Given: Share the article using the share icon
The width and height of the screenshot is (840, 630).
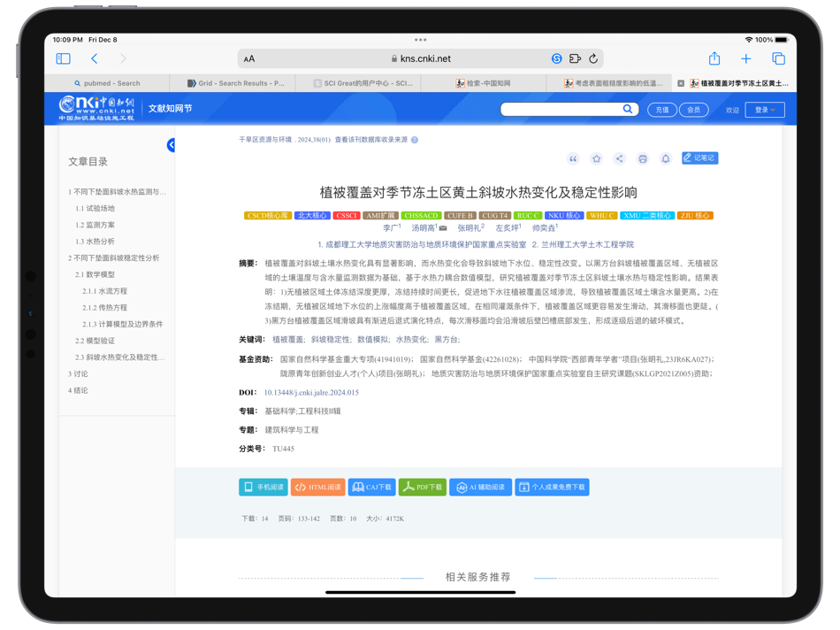Looking at the screenshot, I should (619, 158).
